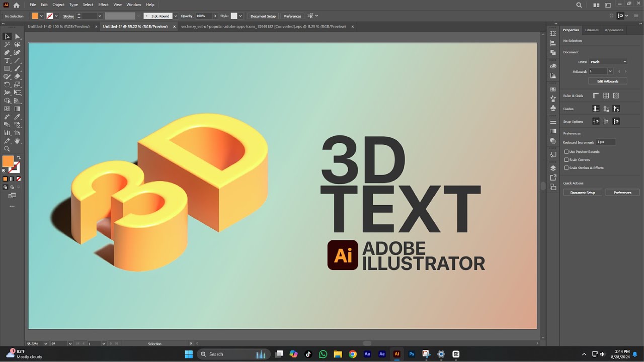Toggle Show Grid in Ruler & Grids
This screenshot has height=362, width=644.
(606, 96)
